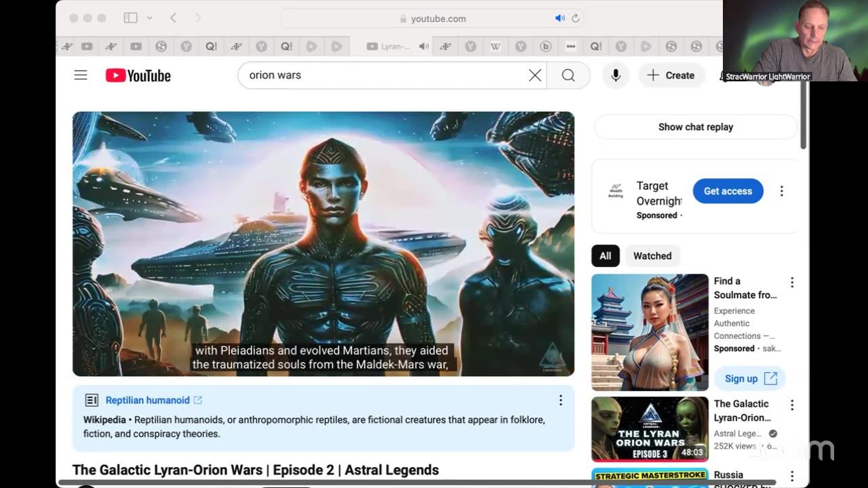Click Get access on the sponsored ad

[x=728, y=191]
